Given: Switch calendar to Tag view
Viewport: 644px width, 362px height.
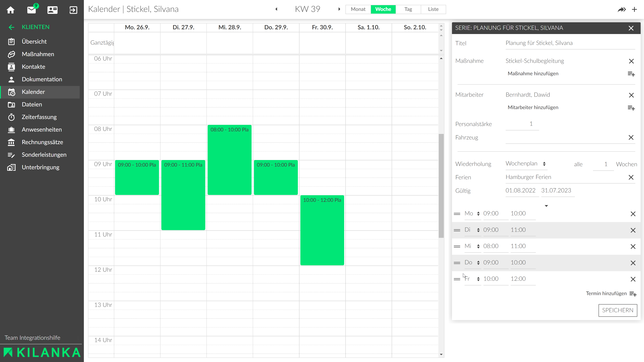Looking at the screenshot, I should point(408,9).
